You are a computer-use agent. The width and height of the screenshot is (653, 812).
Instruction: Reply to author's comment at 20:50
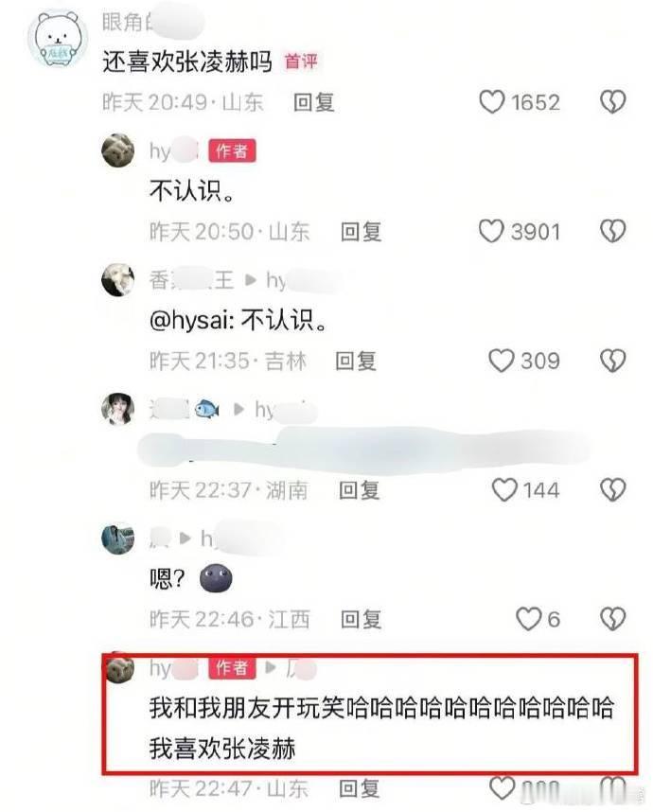[x=361, y=232]
